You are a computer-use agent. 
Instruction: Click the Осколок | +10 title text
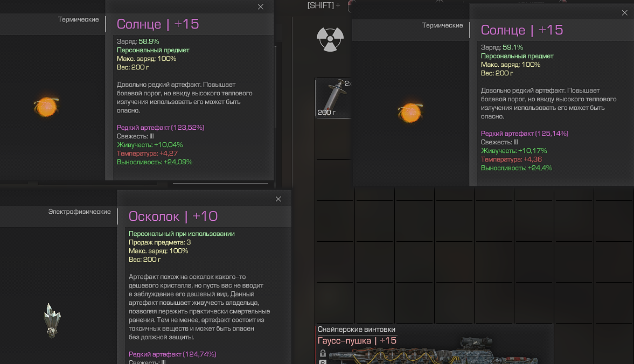pyautogui.click(x=173, y=216)
